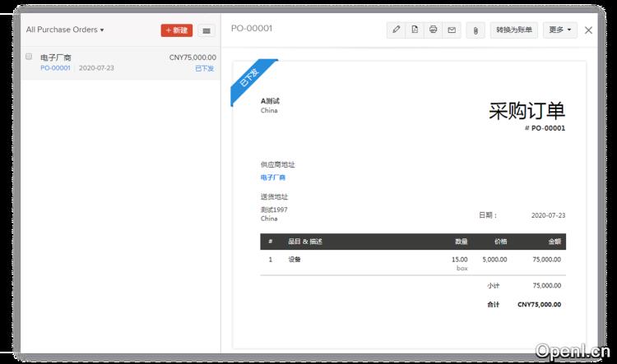Screen dimensions: 617x364
Task: Click the 15.00 quantity cell
Action: 460,260
